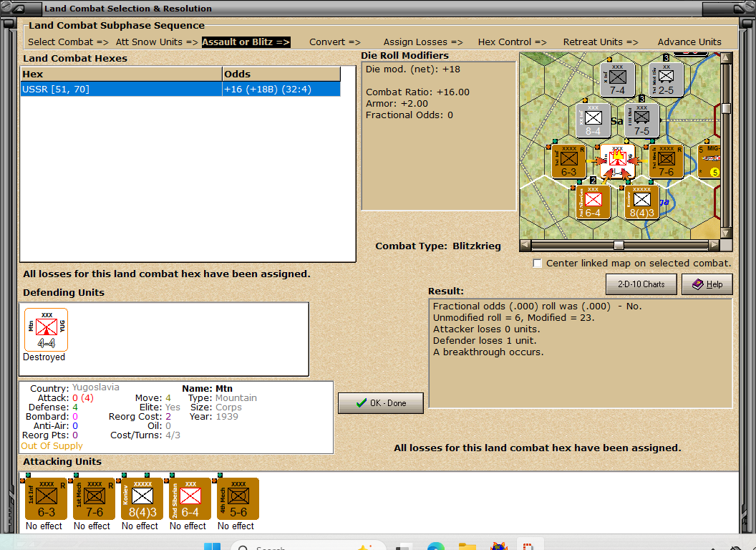Click the Combat Ratio: +16.00 line

pos(417,92)
